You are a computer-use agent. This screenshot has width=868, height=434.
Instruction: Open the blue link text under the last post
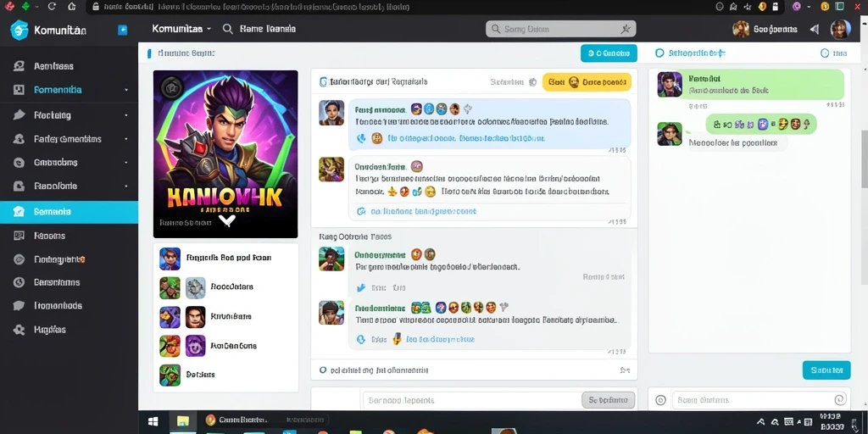440,339
